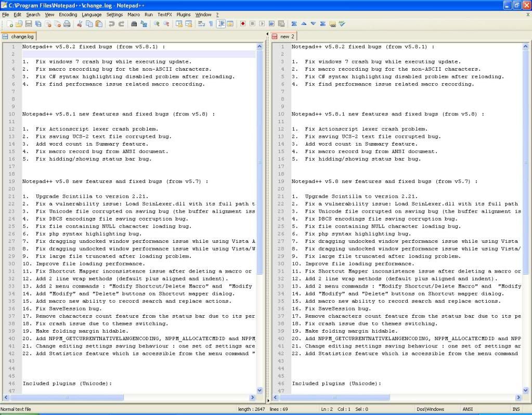Viewport: 532px width, 415px height.
Task: Open the Language menu
Action: pos(92,15)
